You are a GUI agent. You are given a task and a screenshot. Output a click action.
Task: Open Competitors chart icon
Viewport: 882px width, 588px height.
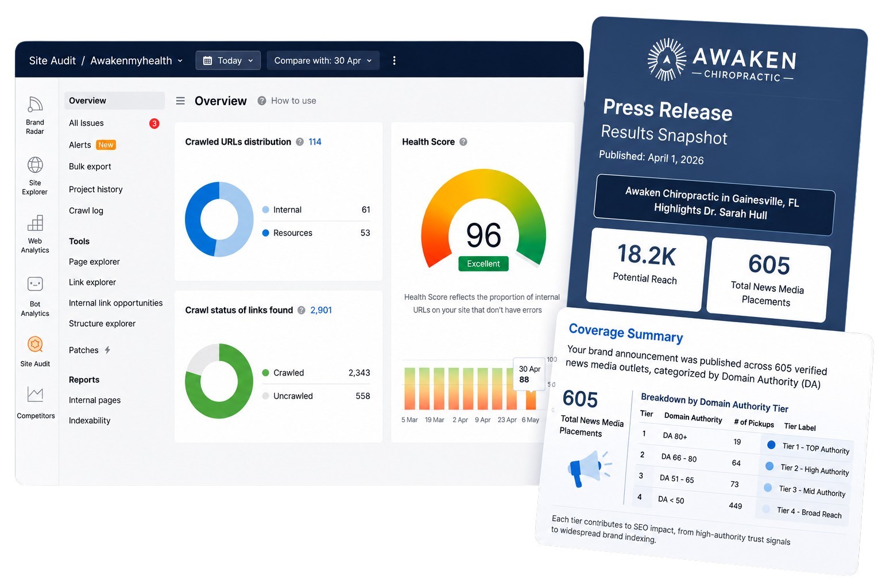pyautogui.click(x=35, y=394)
